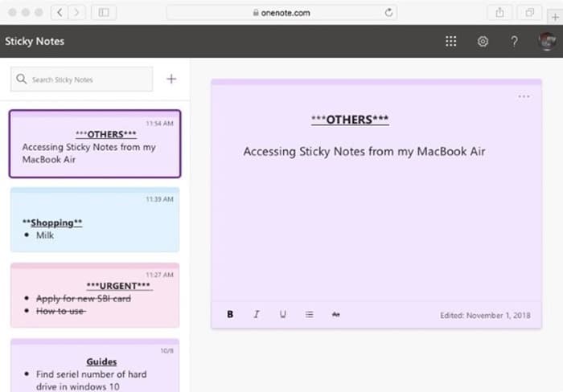
Task: Open the account profile picture
Action: [547, 41]
